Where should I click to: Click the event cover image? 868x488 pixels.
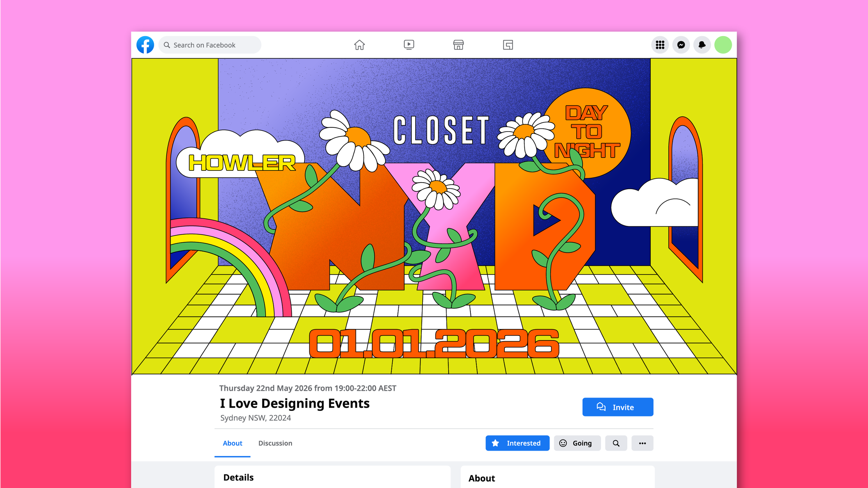(x=434, y=216)
